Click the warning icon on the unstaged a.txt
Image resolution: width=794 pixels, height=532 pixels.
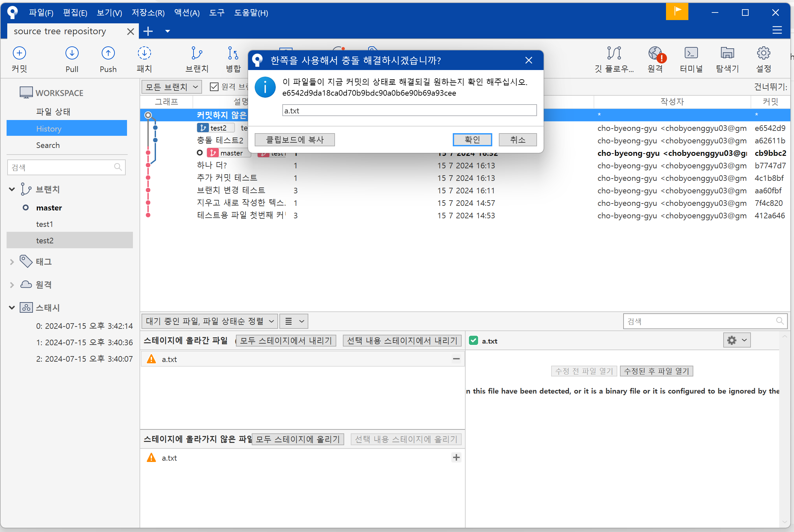151,458
